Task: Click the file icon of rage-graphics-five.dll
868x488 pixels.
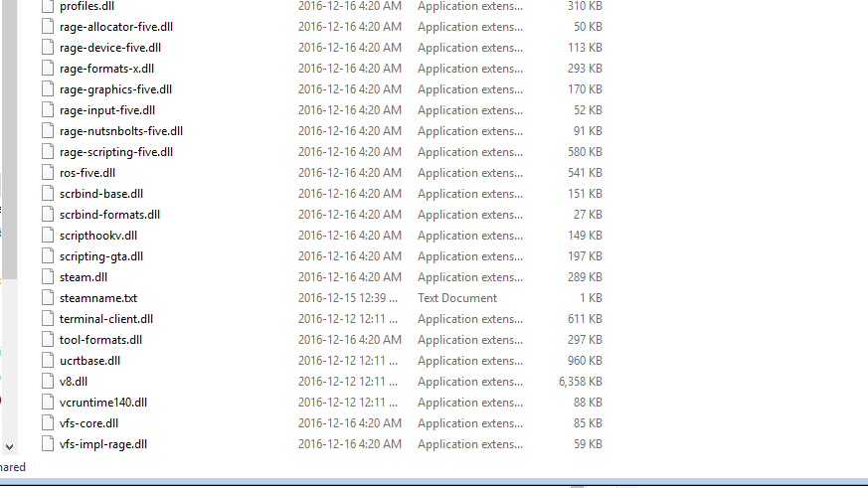Action: coord(48,89)
